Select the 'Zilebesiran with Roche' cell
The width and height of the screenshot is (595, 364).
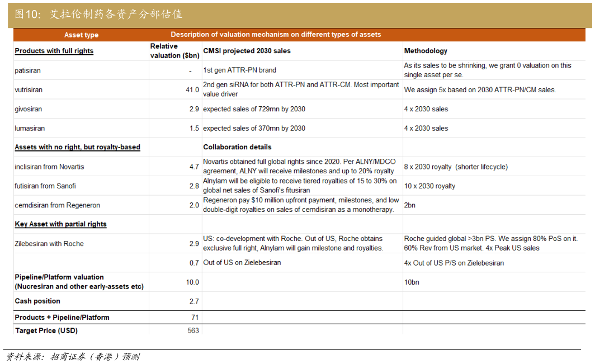pos(49,244)
